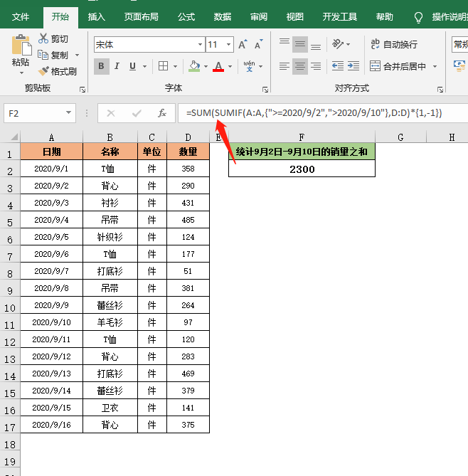
Task: Select cell F2 showing 2300
Action: [x=302, y=169]
